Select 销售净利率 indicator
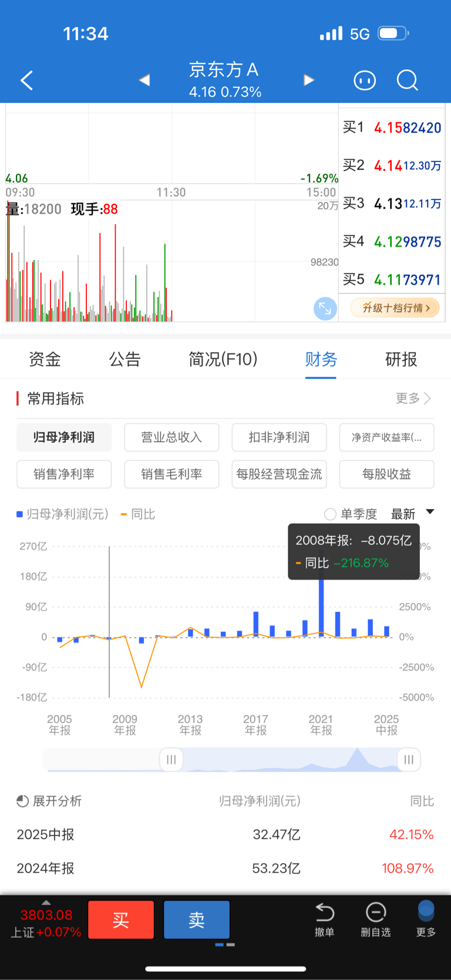This screenshot has width=451, height=980. coord(64,474)
